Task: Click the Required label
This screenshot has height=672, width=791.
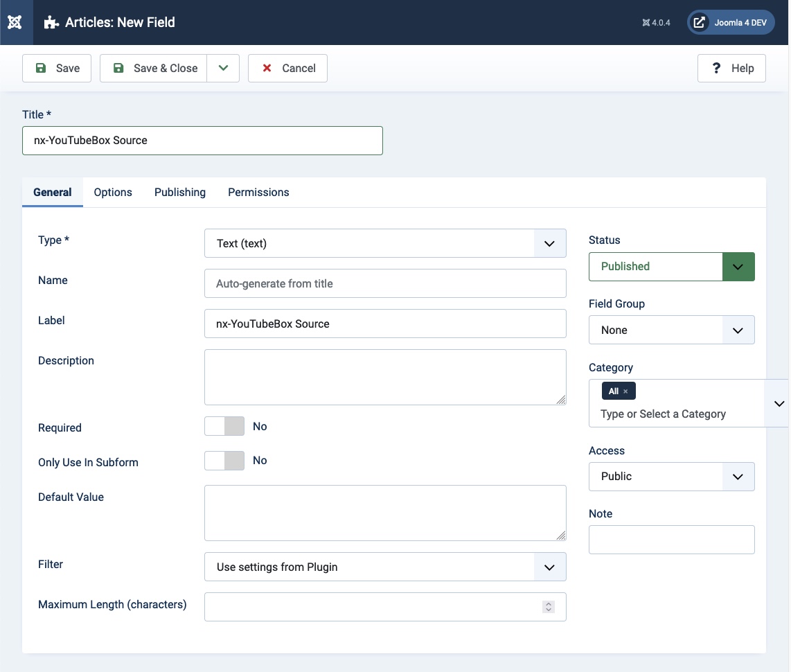Action: click(x=60, y=428)
